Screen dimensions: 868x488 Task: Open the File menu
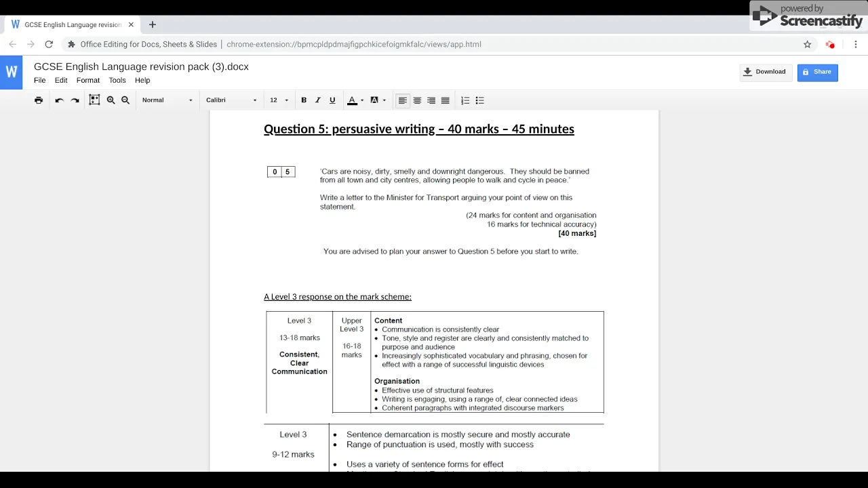coord(40,80)
